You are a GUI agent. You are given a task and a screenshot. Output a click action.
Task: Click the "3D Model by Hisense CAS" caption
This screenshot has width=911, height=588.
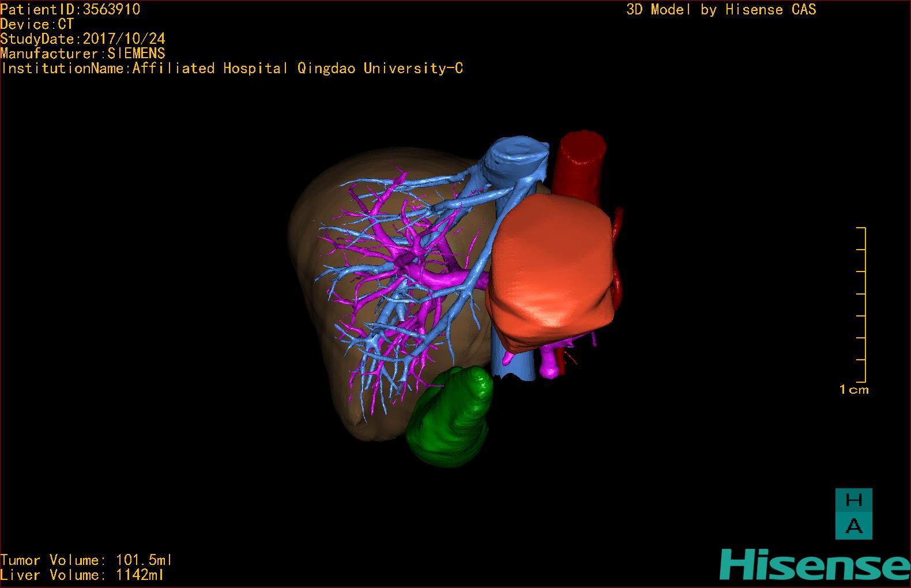721,9
